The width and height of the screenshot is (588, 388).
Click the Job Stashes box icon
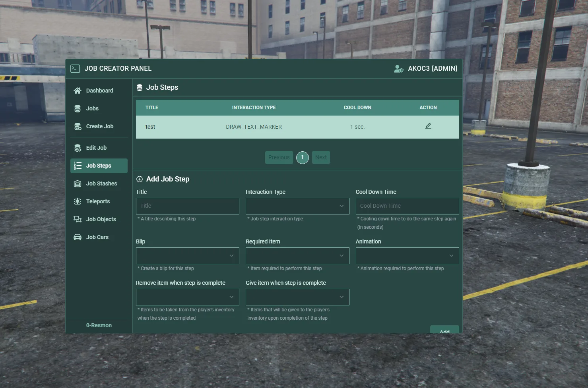pos(78,183)
